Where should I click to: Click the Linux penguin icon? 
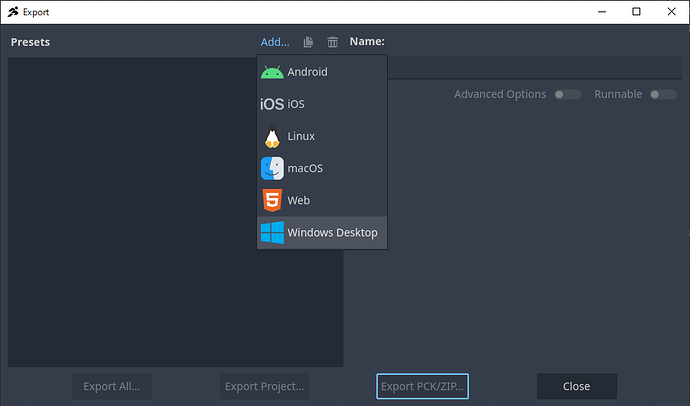[272, 136]
